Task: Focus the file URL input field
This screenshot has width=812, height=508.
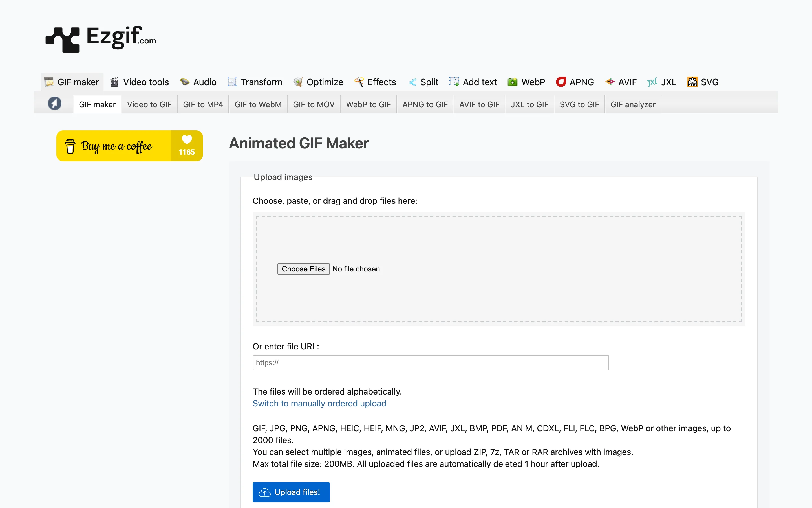Action: pos(431,363)
